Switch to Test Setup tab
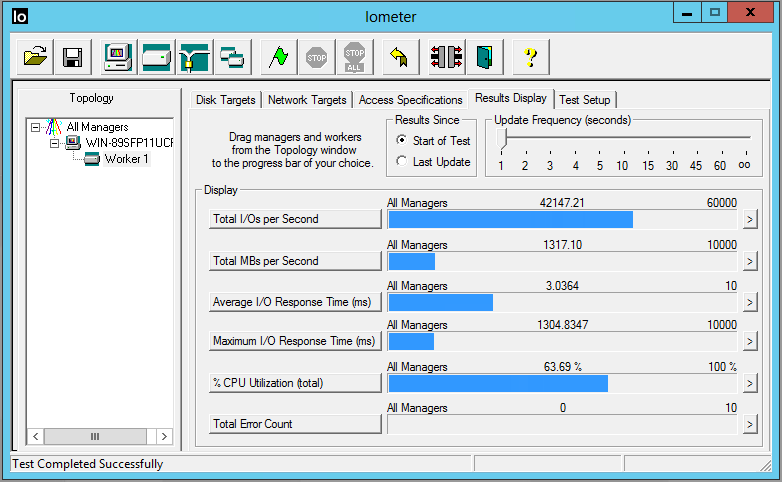Screen dimensions: 782x482 (x=585, y=100)
